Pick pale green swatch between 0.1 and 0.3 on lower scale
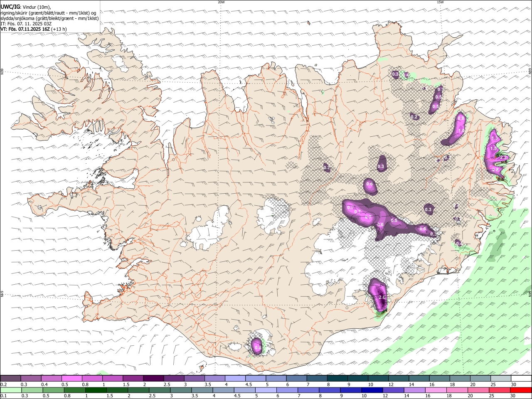The height and width of the screenshot is (399, 532). (x=11, y=390)
